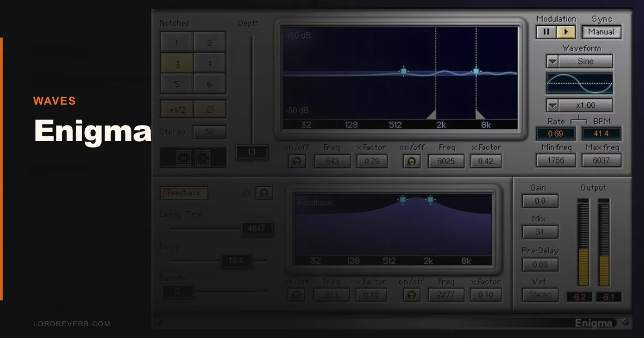Click the left node in the upper notch graph
The height and width of the screenshot is (338, 644).
coord(404,71)
